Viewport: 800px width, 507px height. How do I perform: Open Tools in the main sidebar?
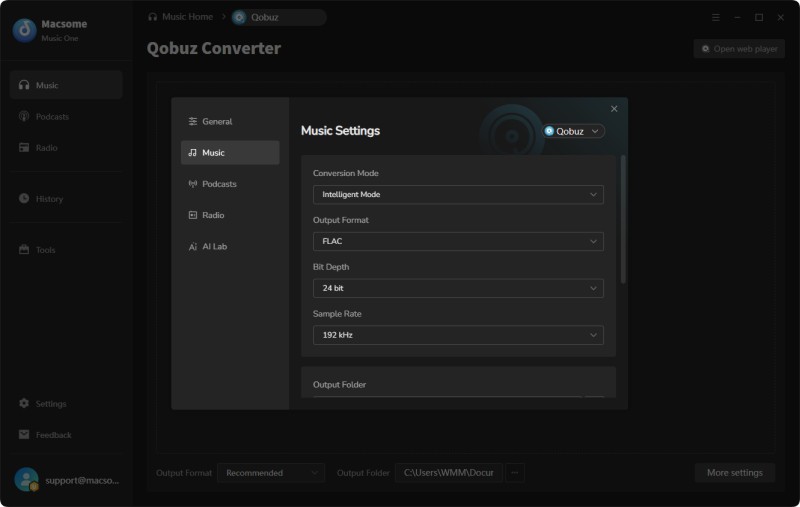pyautogui.click(x=66, y=249)
